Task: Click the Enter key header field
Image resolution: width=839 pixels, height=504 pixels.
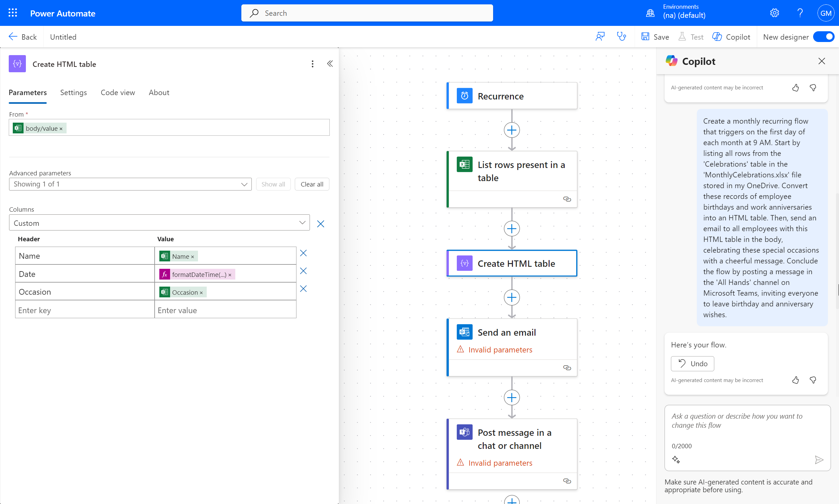Action: (85, 310)
